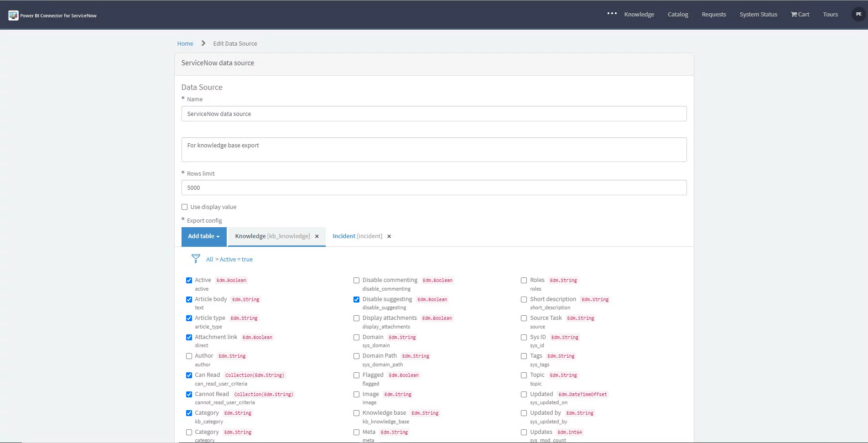Viewport: 868px width, 443px height.
Task: Click the data source Name input field
Action: [434, 114]
